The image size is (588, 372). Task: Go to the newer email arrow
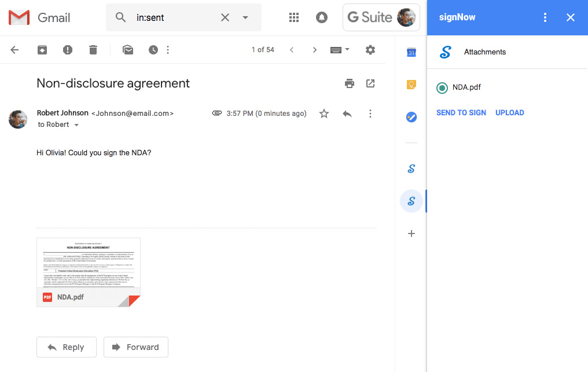pyautogui.click(x=291, y=50)
